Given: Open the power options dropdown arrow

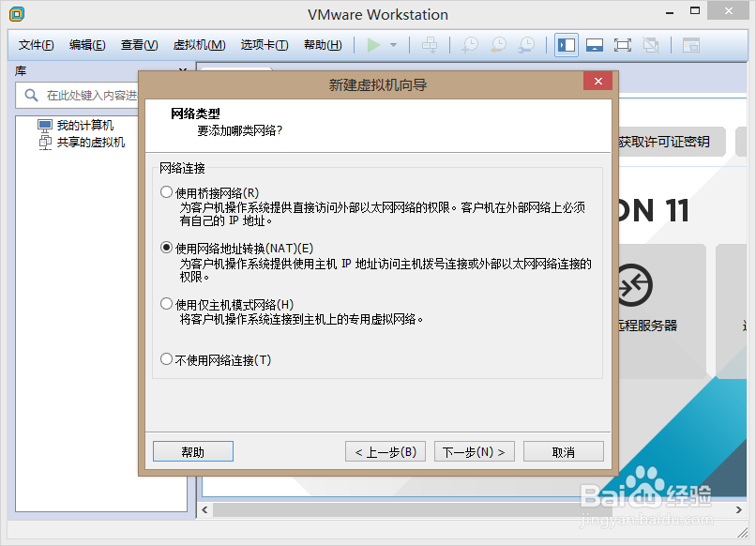Looking at the screenshot, I should coord(393,45).
